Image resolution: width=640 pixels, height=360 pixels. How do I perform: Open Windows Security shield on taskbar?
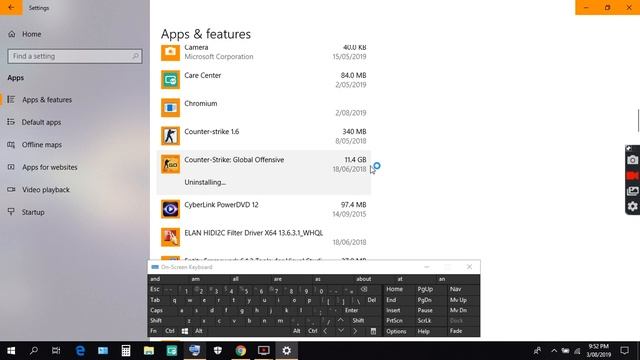click(x=218, y=350)
